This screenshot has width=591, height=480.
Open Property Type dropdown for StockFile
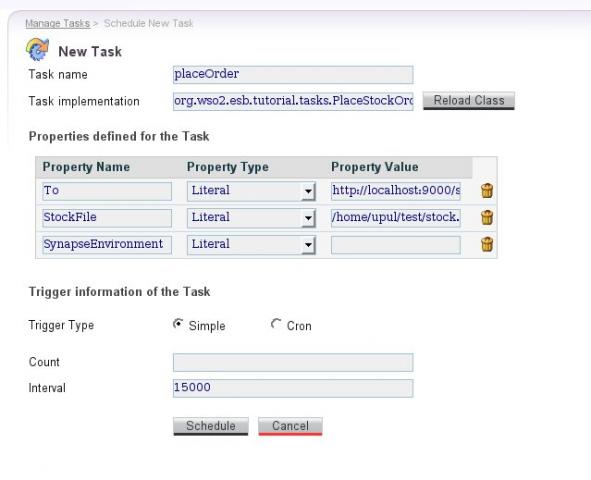coord(308,218)
